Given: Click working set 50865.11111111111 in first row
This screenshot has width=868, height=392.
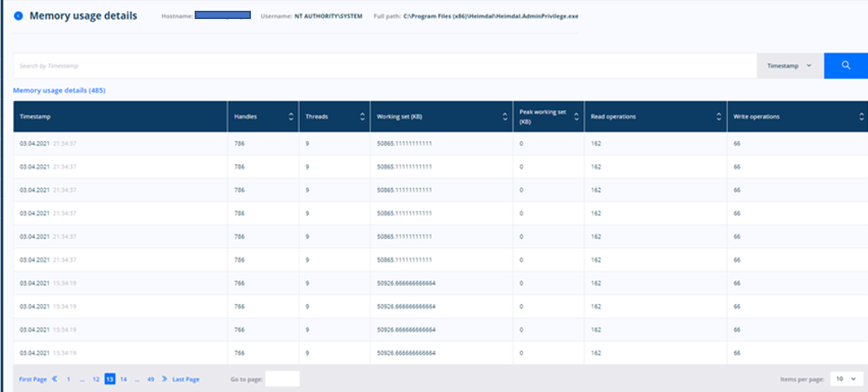Looking at the screenshot, I should click(x=404, y=143).
